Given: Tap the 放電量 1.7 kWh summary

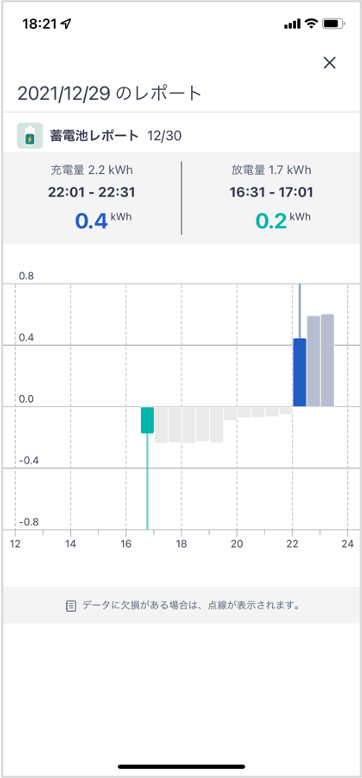Looking at the screenshot, I should pos(271,170).
